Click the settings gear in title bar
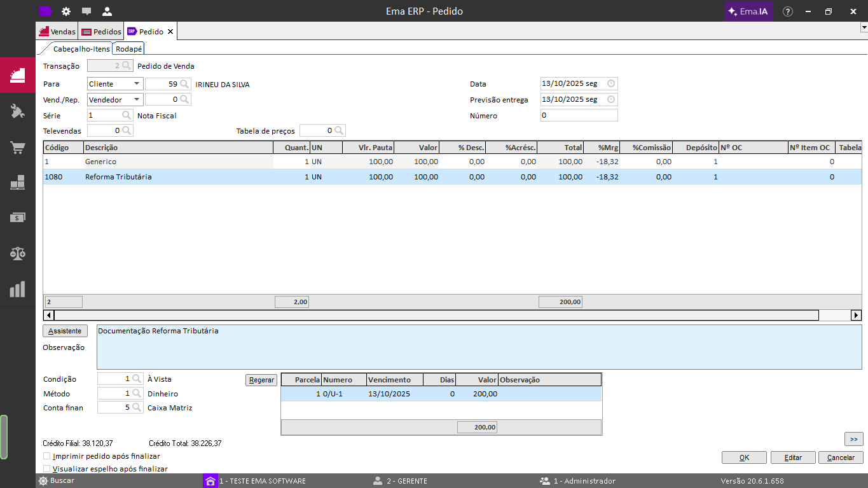Image resolution: width=868 pixels, height=488 pixels. tap(66, 11)
